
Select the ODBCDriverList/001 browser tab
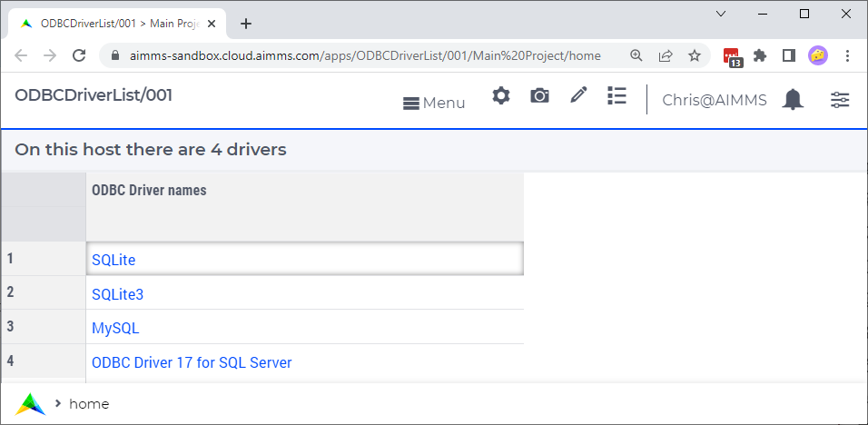117,24
